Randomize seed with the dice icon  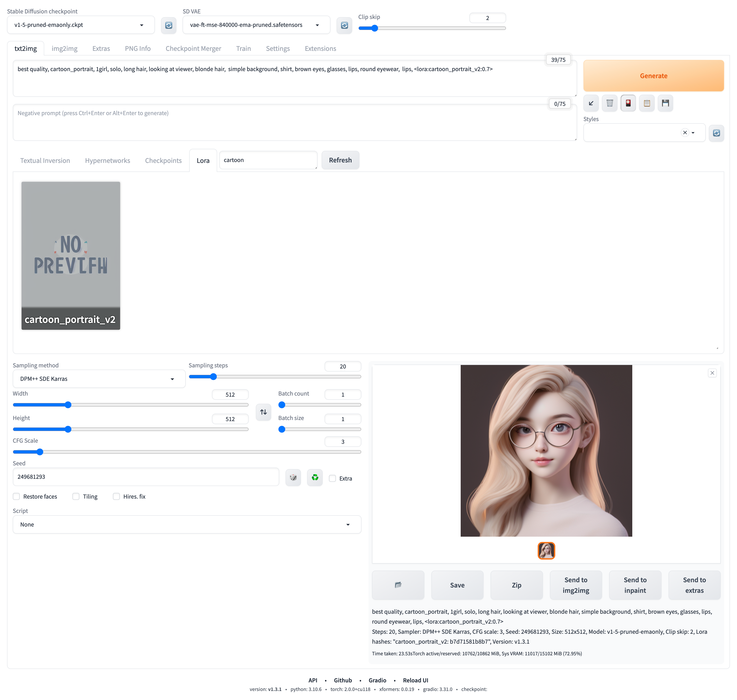pyautogui.click(x=293, y=478)
